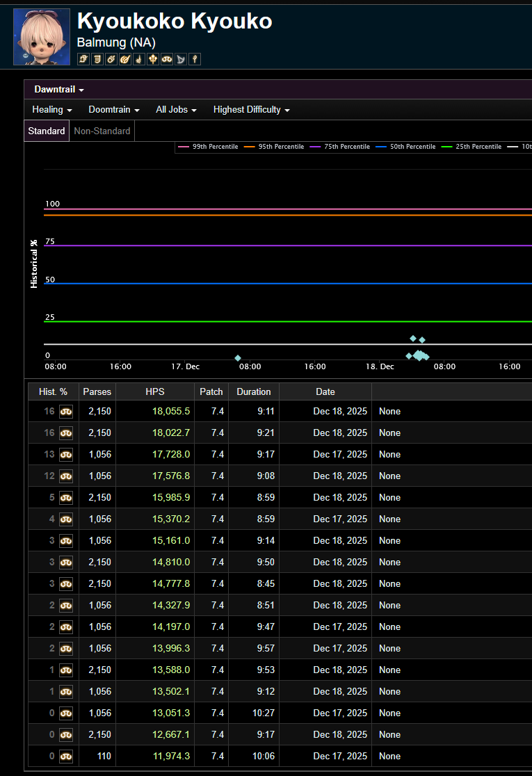The image size is (532, 776).
Task: Open the Dawntrail expansion dropdown
Action: click(59, 90)
